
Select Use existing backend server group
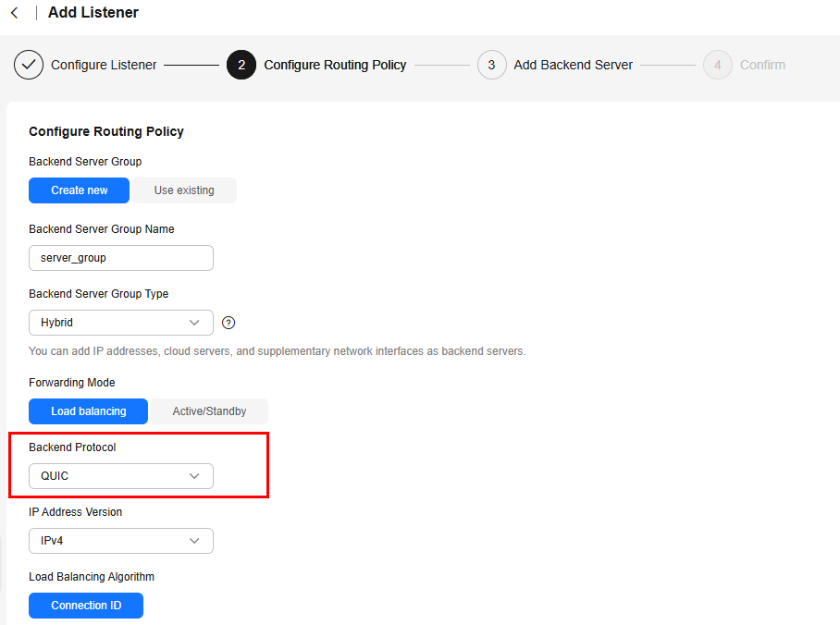(x=184, y=190)
